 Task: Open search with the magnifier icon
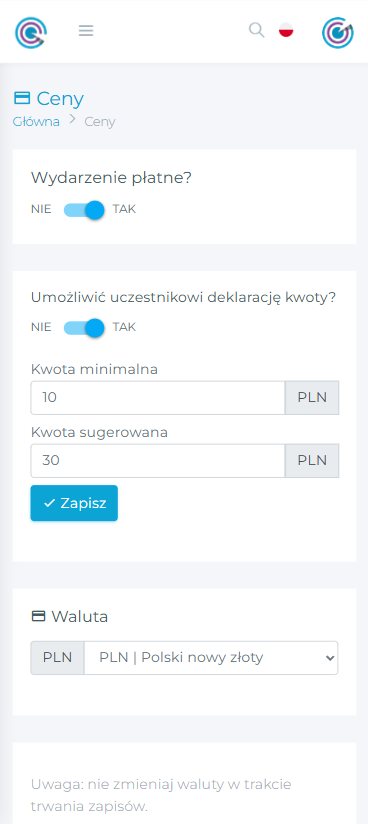(x=256, y=30)
